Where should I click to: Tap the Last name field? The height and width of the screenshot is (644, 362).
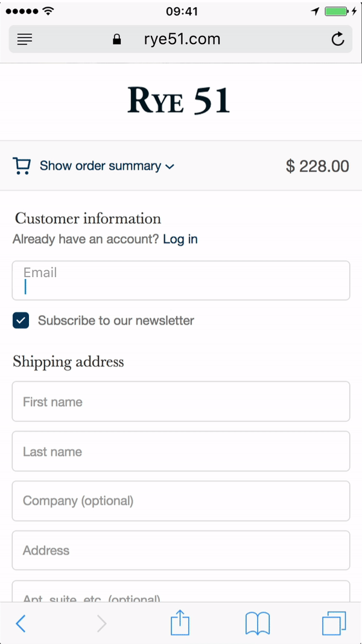point(181,451)
